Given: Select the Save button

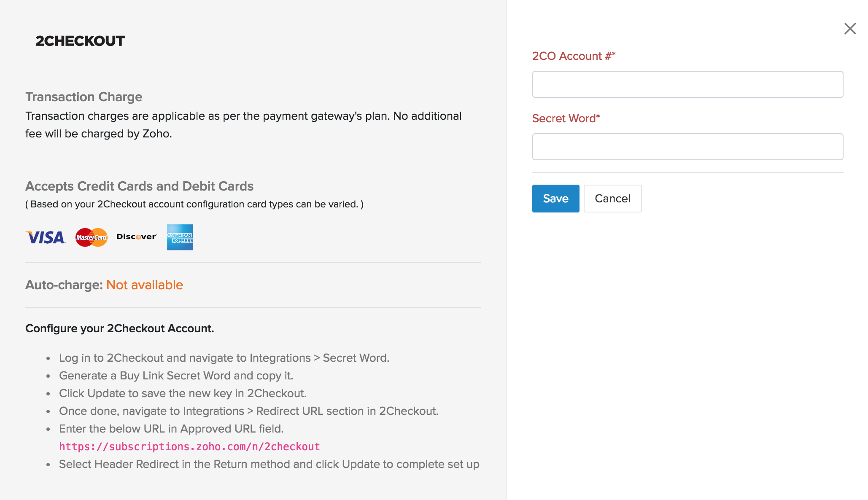Looking at the screenshot, I should click(x=555, y=199).
